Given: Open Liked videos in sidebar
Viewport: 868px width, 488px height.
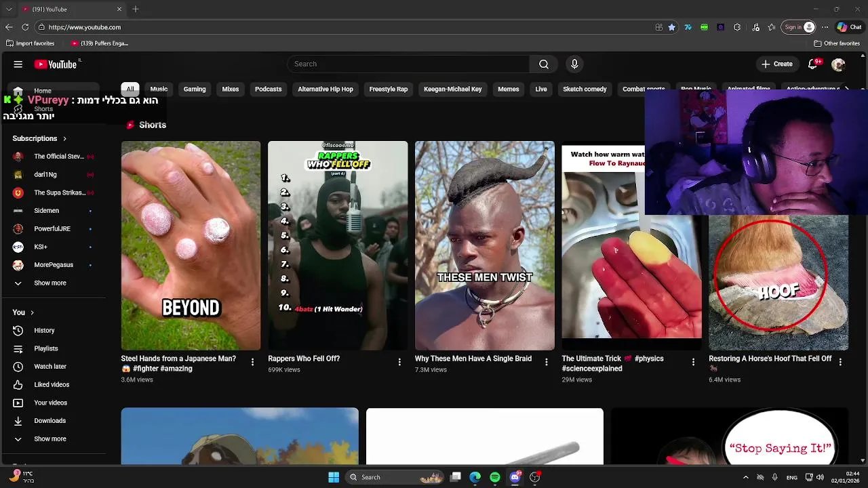Looking at the screenshot, I should (x=53, y=385).
